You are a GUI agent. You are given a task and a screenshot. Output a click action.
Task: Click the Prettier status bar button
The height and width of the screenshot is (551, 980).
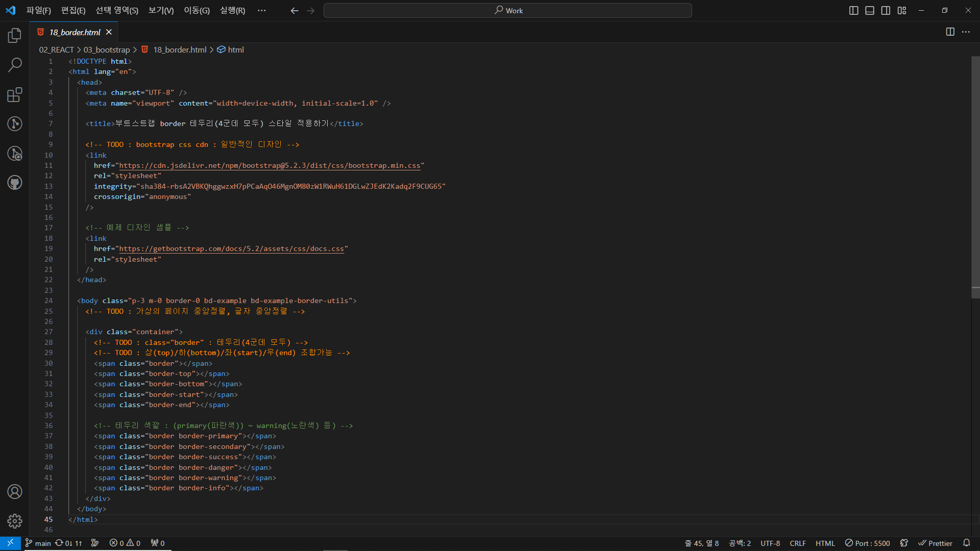point(935,543)
